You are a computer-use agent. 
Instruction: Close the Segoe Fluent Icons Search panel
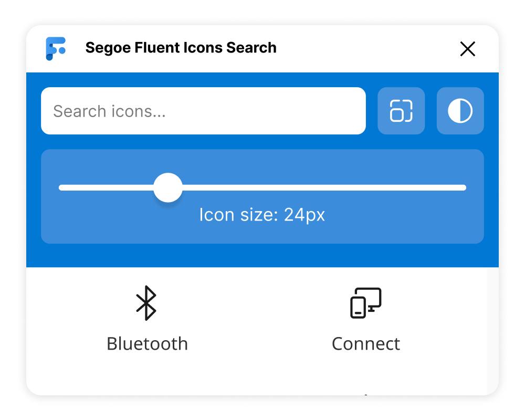pos(467,49)
